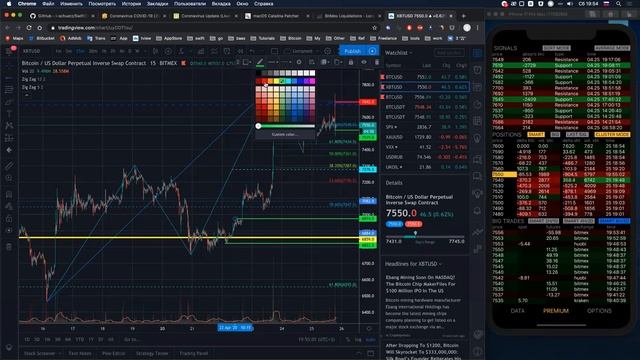Toggle SOFT MODE in phone Signals section
Viewport: 640px width, 360px height.
556,48
